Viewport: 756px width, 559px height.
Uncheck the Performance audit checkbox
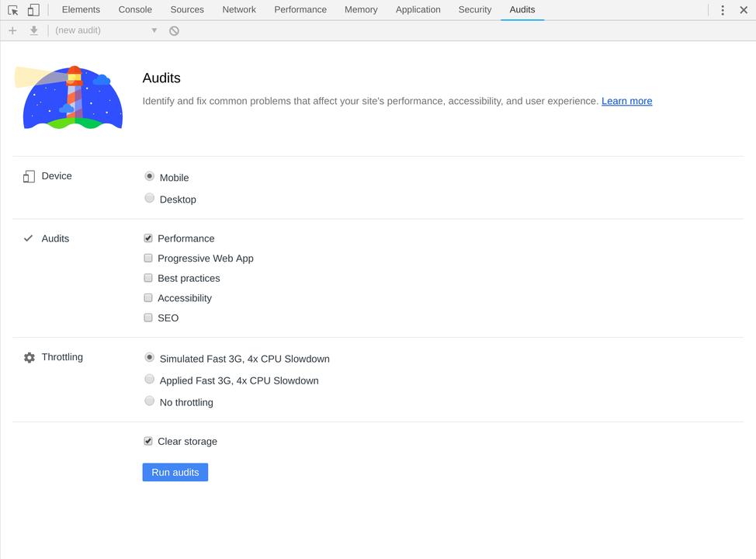(x=148, y=238)
